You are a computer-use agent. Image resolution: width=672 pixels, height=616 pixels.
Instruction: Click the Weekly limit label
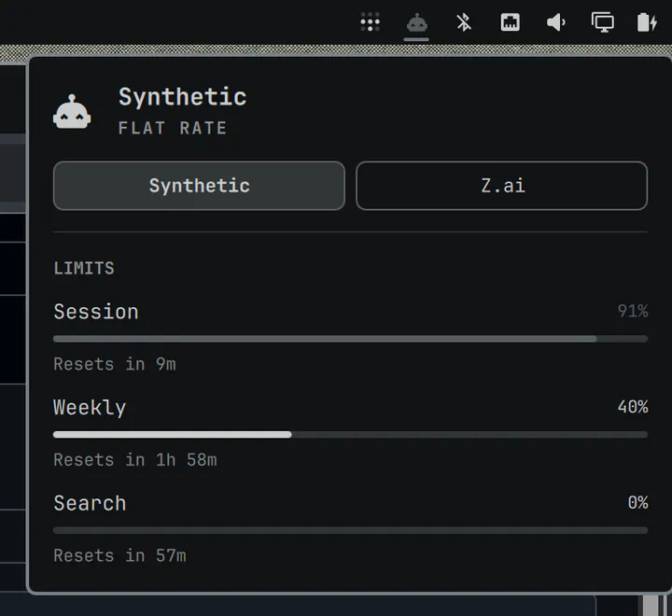click(90, 408)
